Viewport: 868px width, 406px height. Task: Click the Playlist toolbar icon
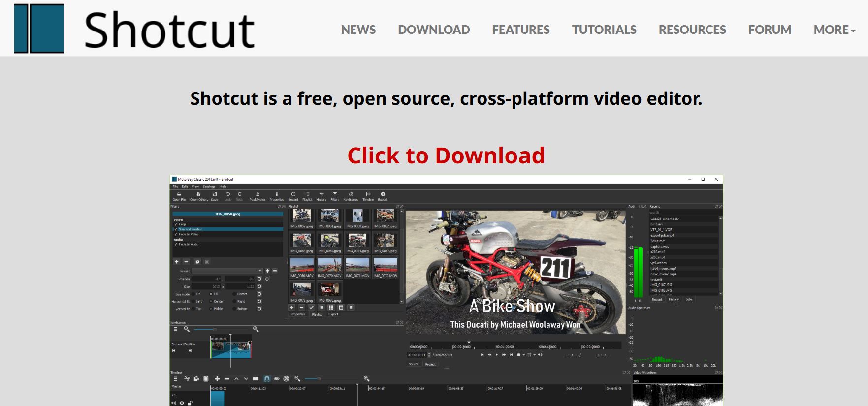click(307, 196)
